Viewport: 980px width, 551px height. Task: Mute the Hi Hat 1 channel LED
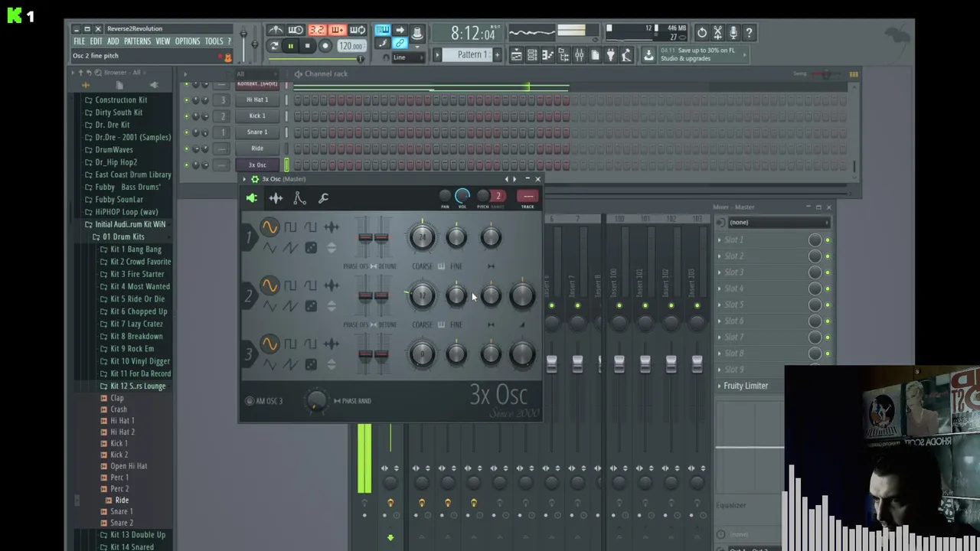[x=186, y=99]
